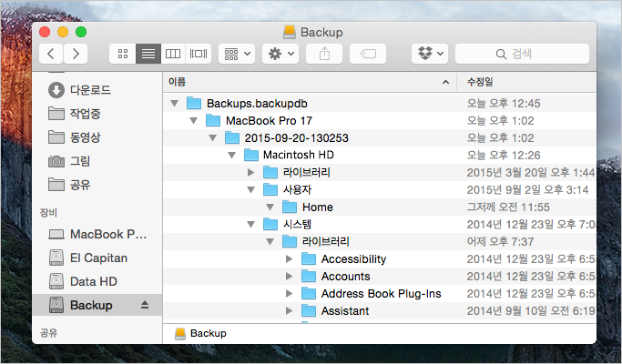Screen dimensions: 622x364
Task: Click Backup in the path bar
Action: coord(200,333)
